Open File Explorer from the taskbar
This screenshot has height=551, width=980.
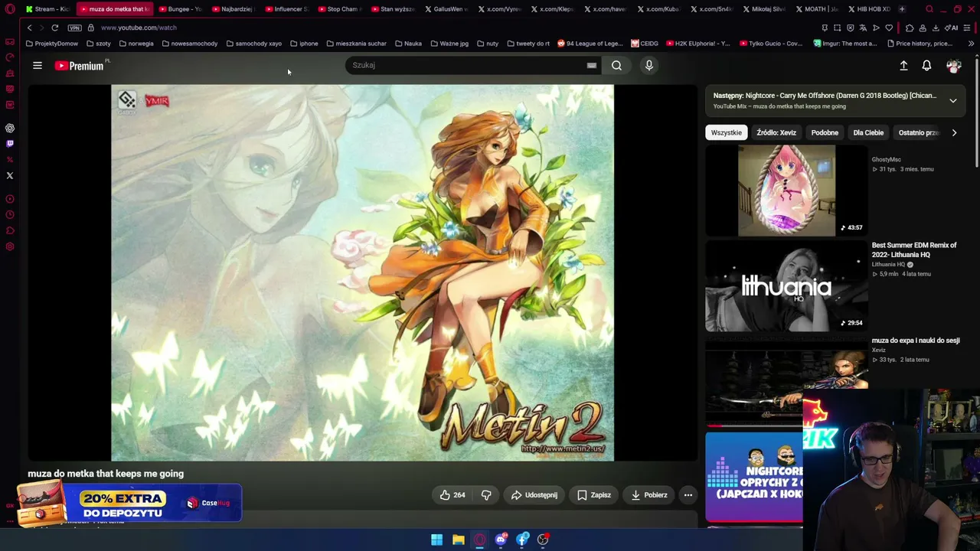tap(458, 540)
